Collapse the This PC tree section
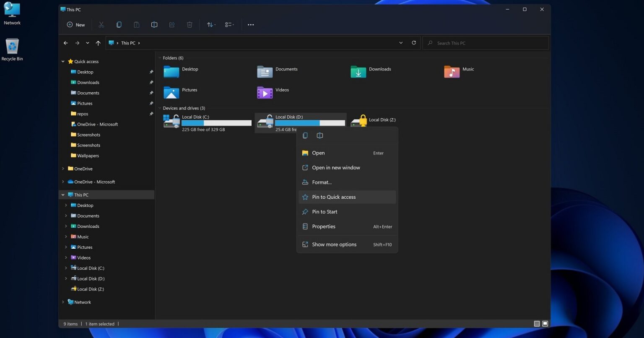Viewport: 644px width, 338px height. click(63, 194)
